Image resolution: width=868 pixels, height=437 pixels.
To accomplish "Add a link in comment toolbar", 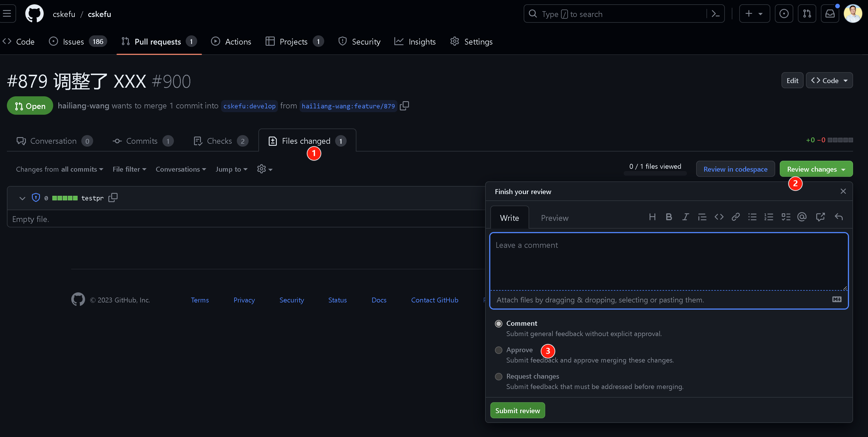I will 736,217.
